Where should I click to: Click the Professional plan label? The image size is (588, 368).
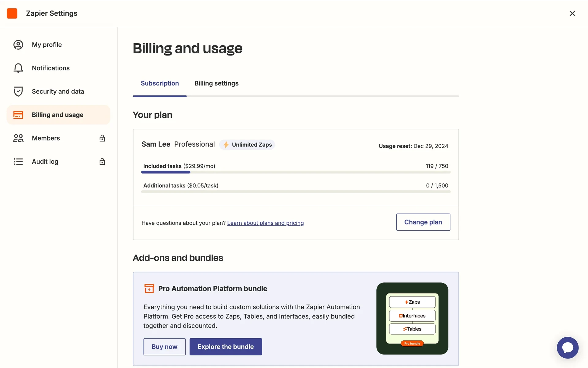point(194,144)
